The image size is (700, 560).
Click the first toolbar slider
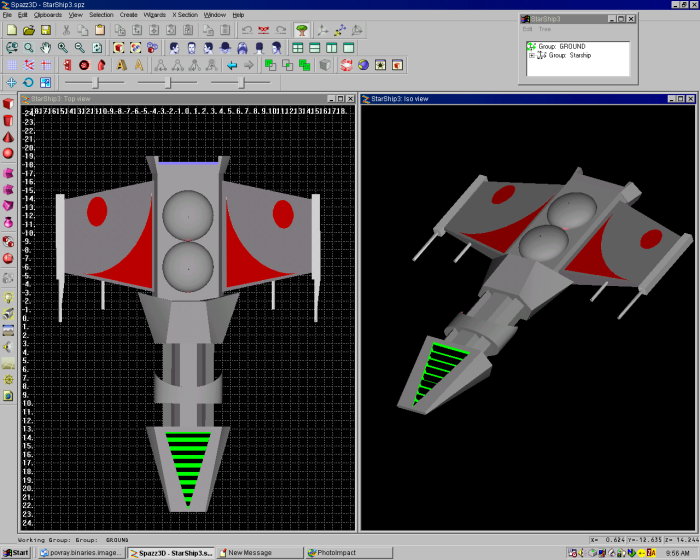click(x=95, y=82)
